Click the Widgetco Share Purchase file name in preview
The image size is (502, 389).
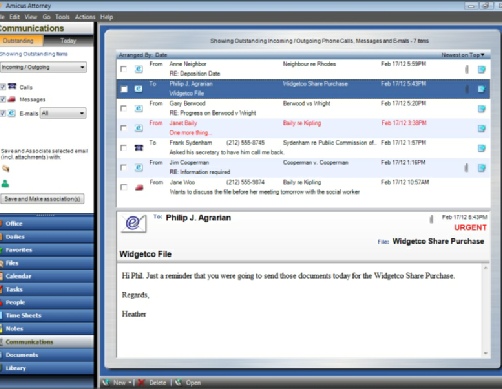pyautogui.click(x=438, y=241)
